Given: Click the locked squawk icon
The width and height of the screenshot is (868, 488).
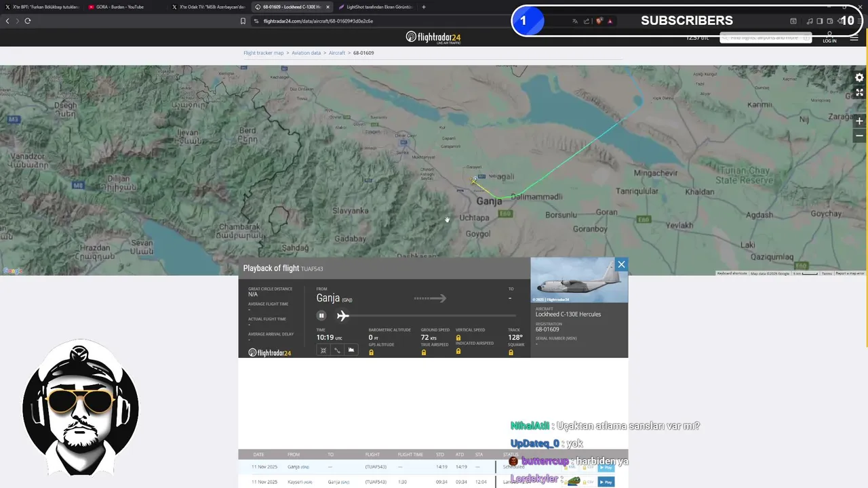Looking at the screenshot, I should [511, 352].
